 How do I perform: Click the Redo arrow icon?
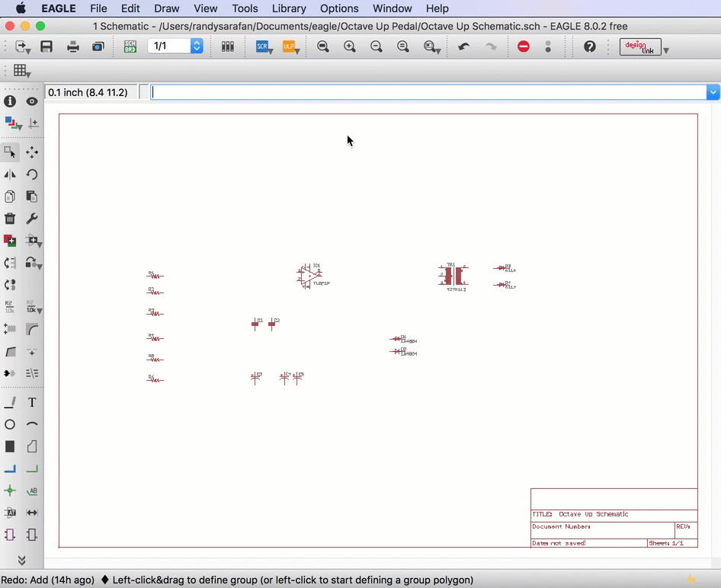(x=491, y=46)
